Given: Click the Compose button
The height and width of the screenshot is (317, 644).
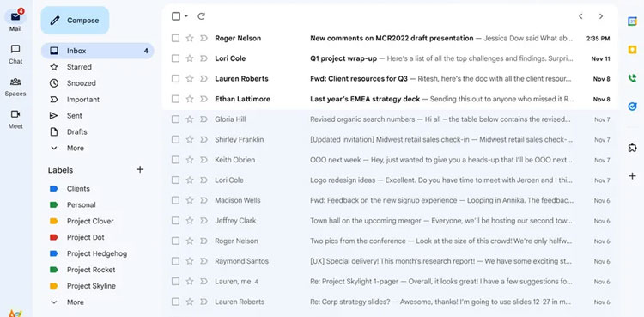Looking at the screenshot, I should tap(75, 20).
